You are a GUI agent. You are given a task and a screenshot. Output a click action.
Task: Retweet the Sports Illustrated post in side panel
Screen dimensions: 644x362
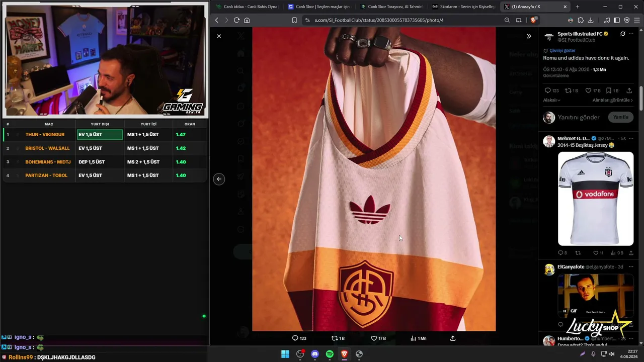(x=572, y=90)
